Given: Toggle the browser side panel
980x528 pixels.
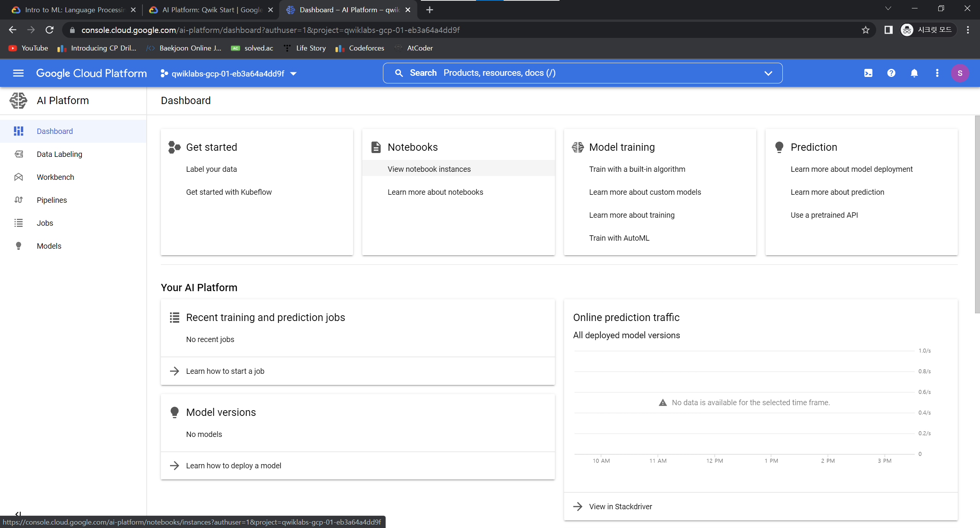Looking at the screenshot, I should [888, 30].
